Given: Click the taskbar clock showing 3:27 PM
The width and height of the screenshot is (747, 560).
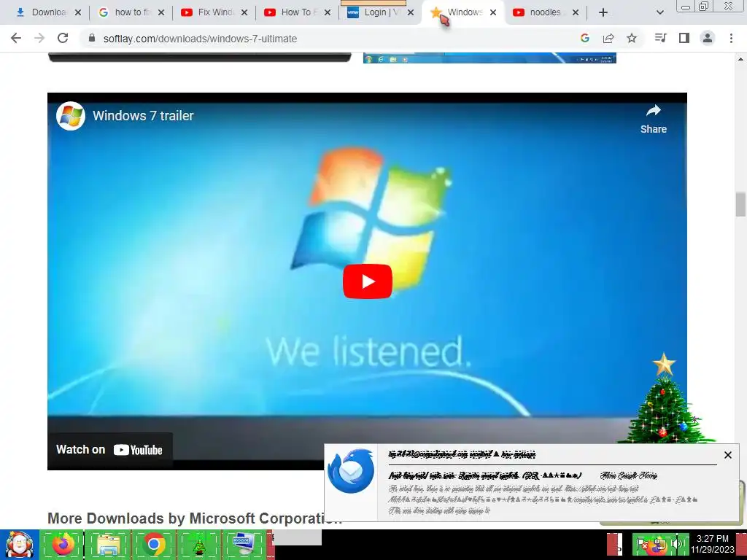Looking at the screenshot, I should [712, 544].
